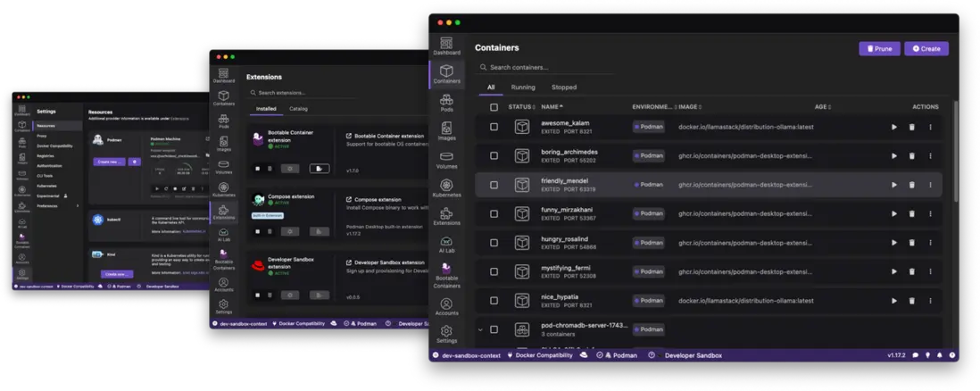Start the nice_hypatia container
The image size is (980, 391).
893,301
